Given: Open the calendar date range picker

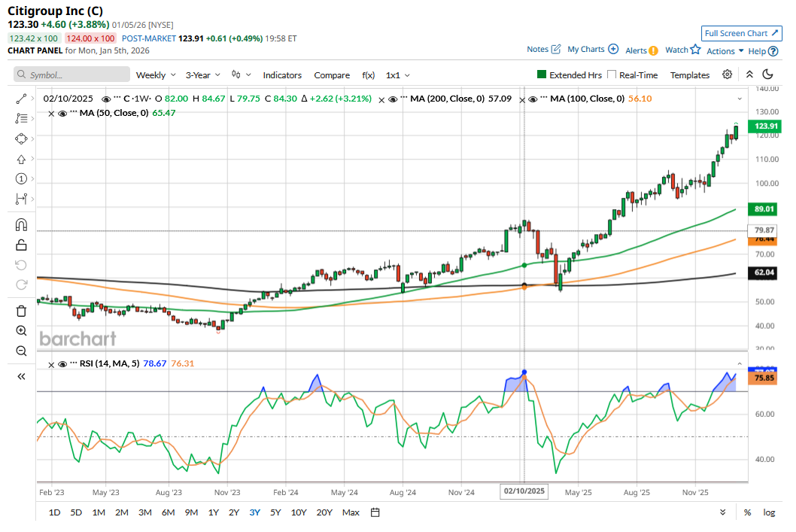Looking at the screenshot, I should 375,512.
